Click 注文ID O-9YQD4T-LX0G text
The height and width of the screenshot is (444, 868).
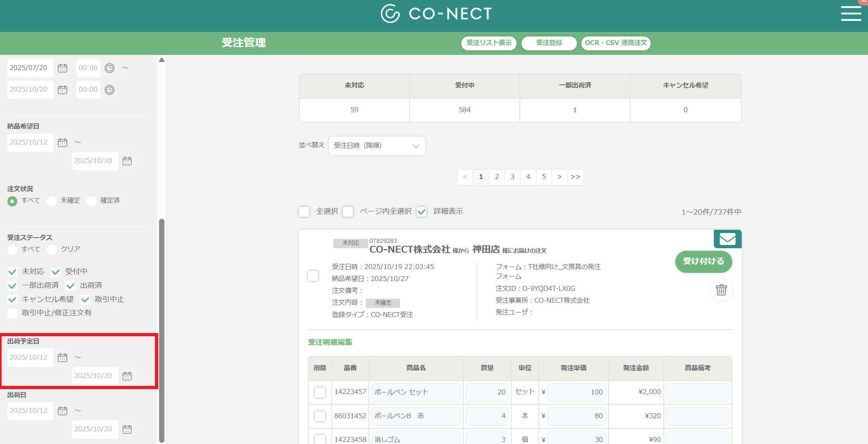535,289
